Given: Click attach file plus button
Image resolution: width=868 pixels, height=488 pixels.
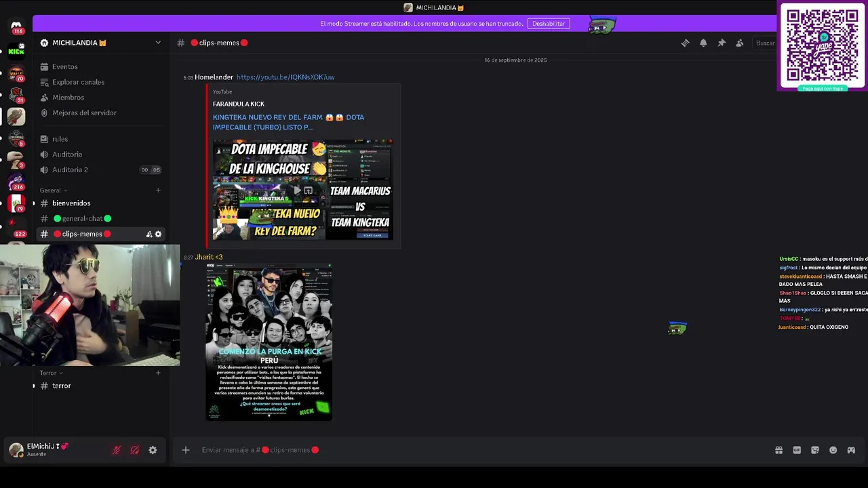Looking at the screenshot, I should (186, 450).
